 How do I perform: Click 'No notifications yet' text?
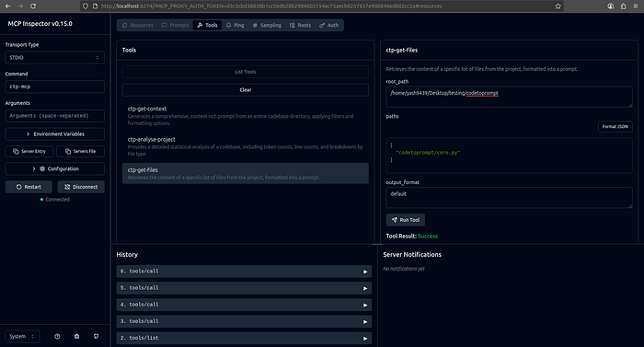404,269
